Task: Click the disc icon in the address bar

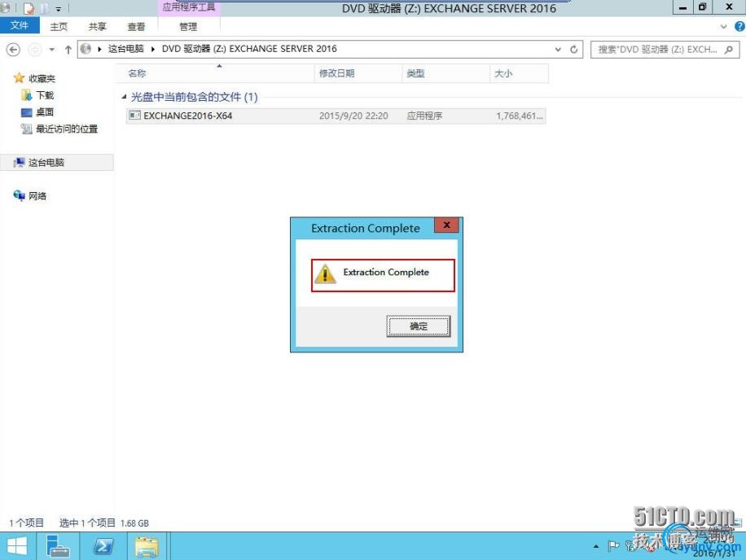Action: click(x=86, y=49)
